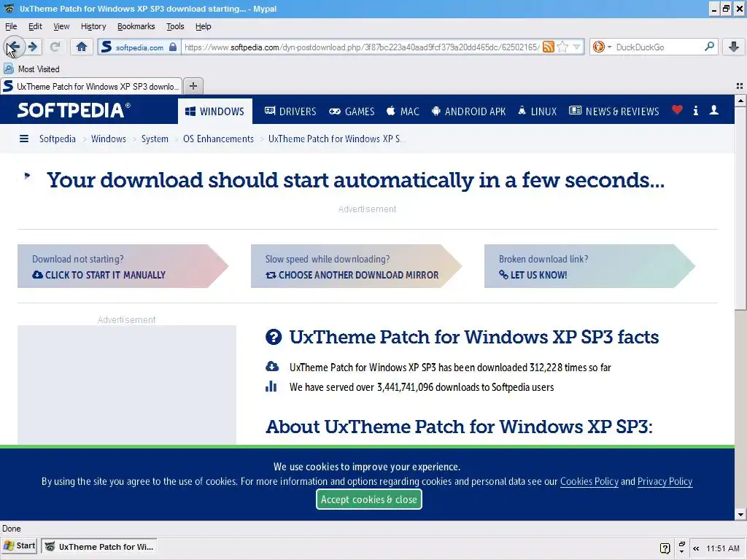
Task: Click to start the download manually
Action: coord(98,275)
